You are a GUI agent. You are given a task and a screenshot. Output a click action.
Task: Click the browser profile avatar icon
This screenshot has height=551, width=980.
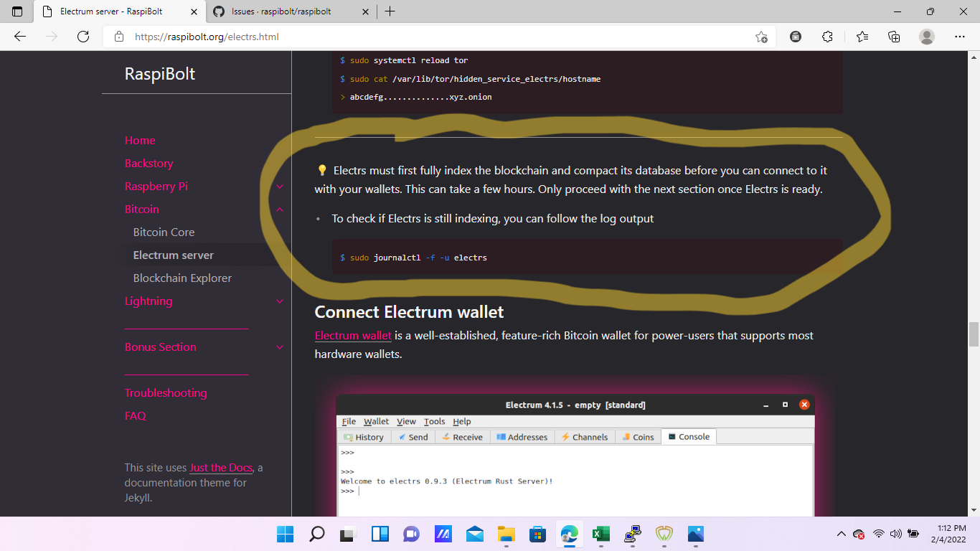click(927, 36)
